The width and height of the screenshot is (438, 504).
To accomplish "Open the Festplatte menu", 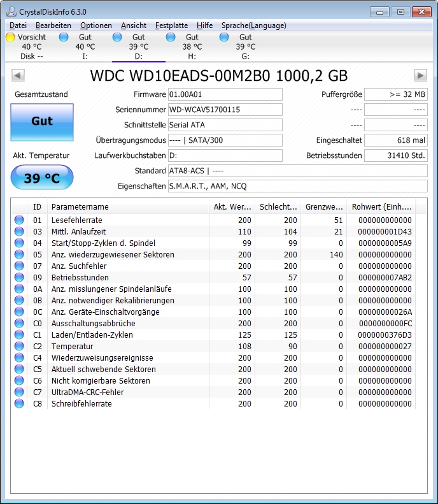I will [x=171, y=25].
